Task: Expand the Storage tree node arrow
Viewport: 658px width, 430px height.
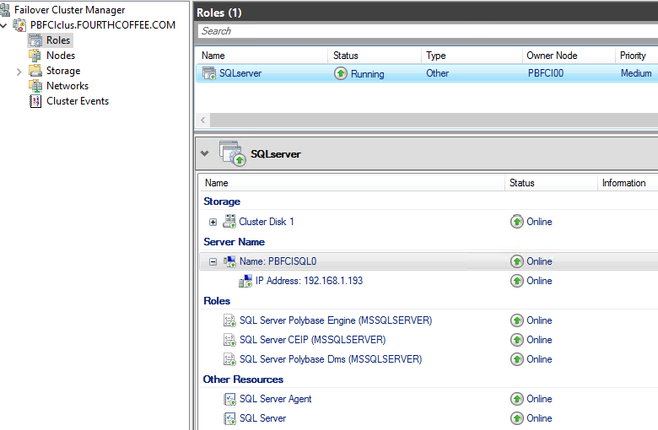Action: [x=19, y=72]
